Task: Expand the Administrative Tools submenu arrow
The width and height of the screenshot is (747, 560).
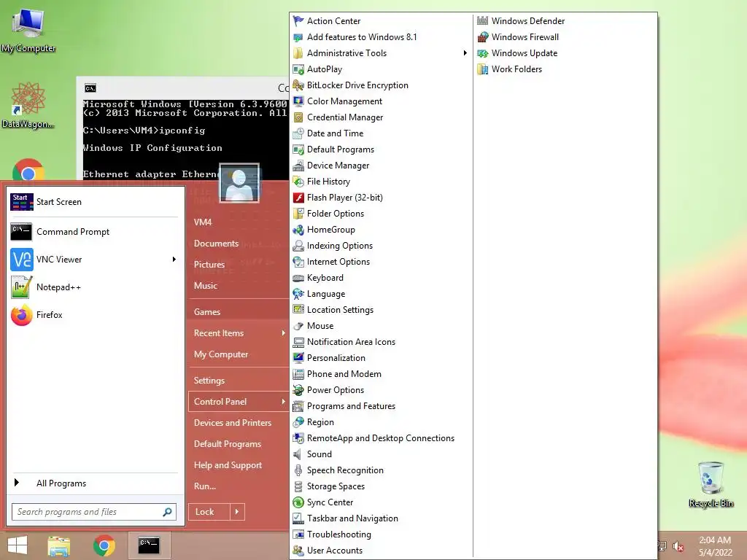Action: 465,52
